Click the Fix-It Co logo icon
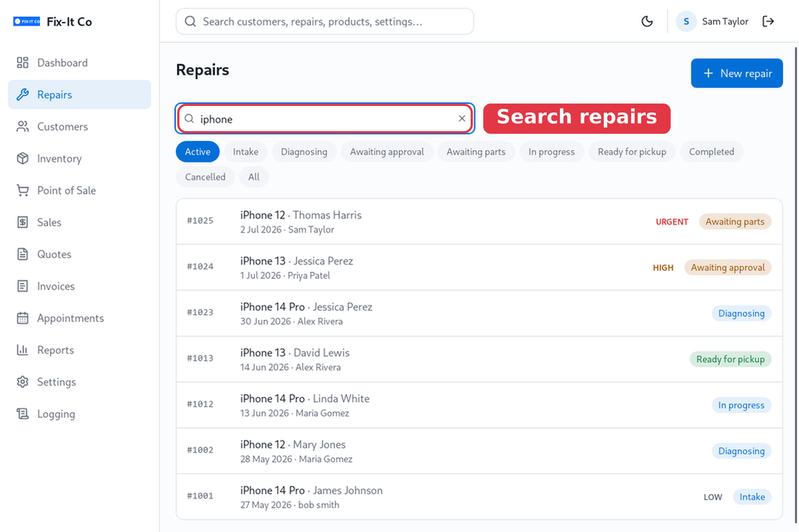This screenshot has width=799, height=532. (x=26, y=21)
